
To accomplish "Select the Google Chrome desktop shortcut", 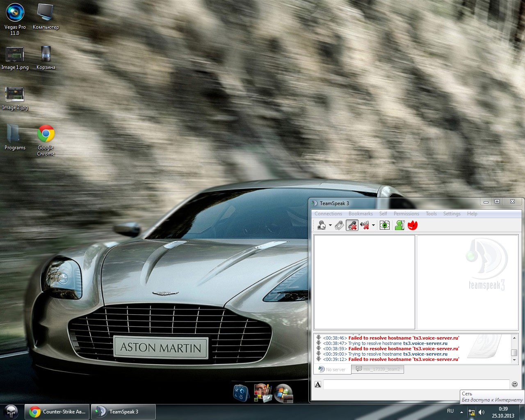I will (x=46, y=140).
